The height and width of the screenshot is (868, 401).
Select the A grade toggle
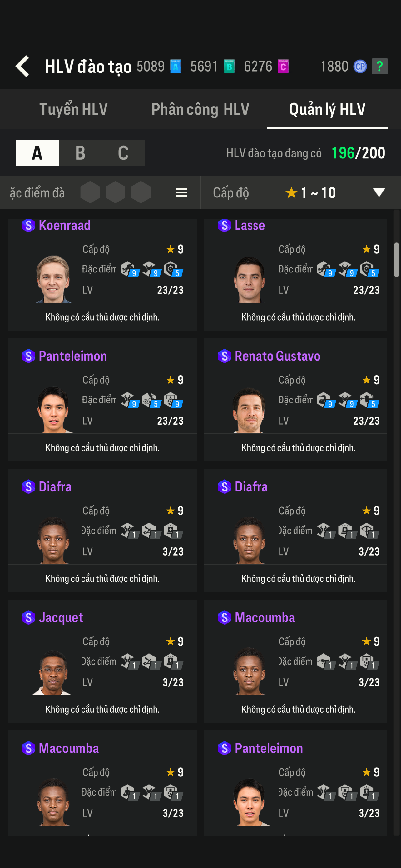[37, 153]
